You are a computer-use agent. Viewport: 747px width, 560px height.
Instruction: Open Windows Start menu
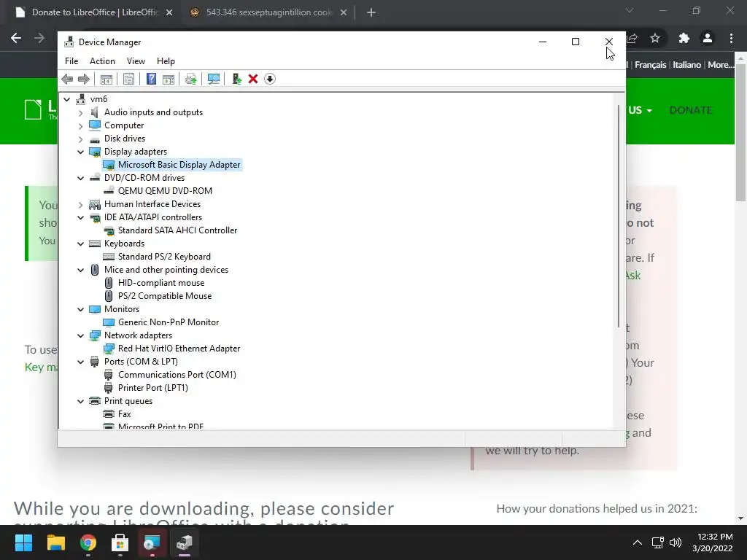click(23, 542)
